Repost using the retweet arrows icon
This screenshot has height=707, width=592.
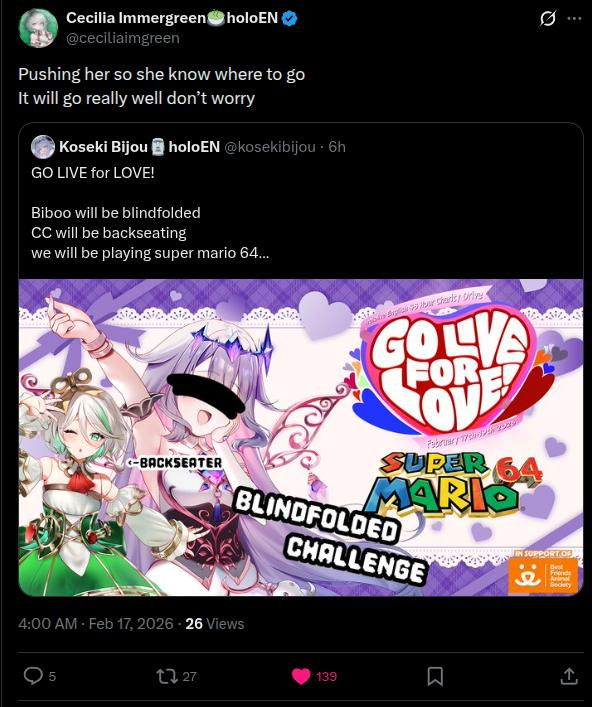pos(166,676)
